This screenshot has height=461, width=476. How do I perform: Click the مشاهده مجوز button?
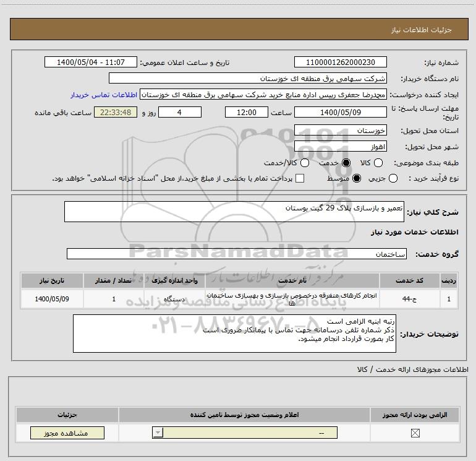[67, 433]
